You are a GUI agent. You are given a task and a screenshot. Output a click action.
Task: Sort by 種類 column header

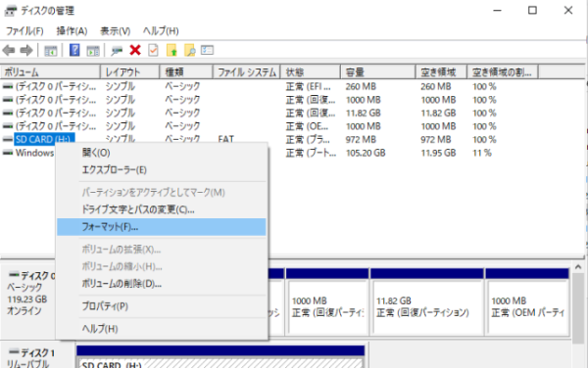tap(186, 71)
